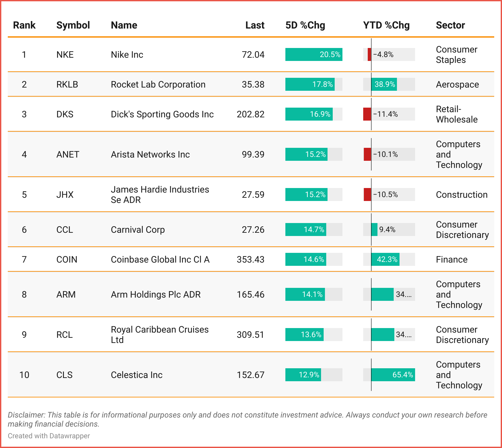This screenshot has height=448, width=502.
Task: Click the red -11.4% YTD bar
Action: [367, 114]
